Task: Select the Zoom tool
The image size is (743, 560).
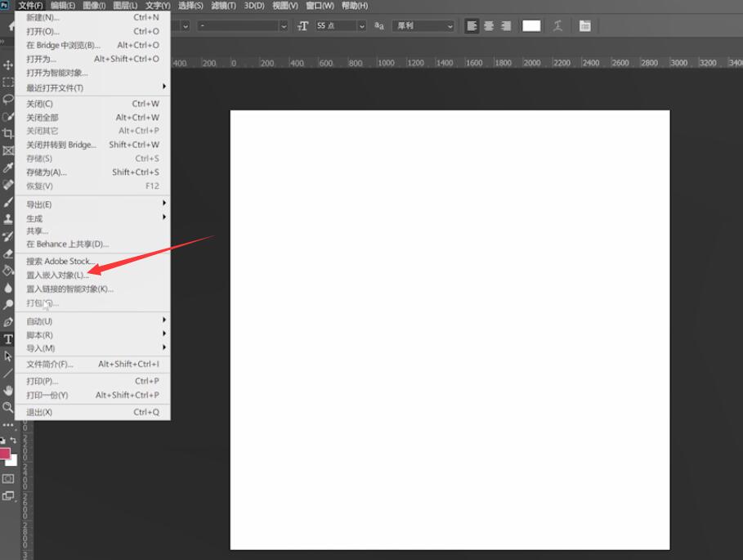Action: 8,407
